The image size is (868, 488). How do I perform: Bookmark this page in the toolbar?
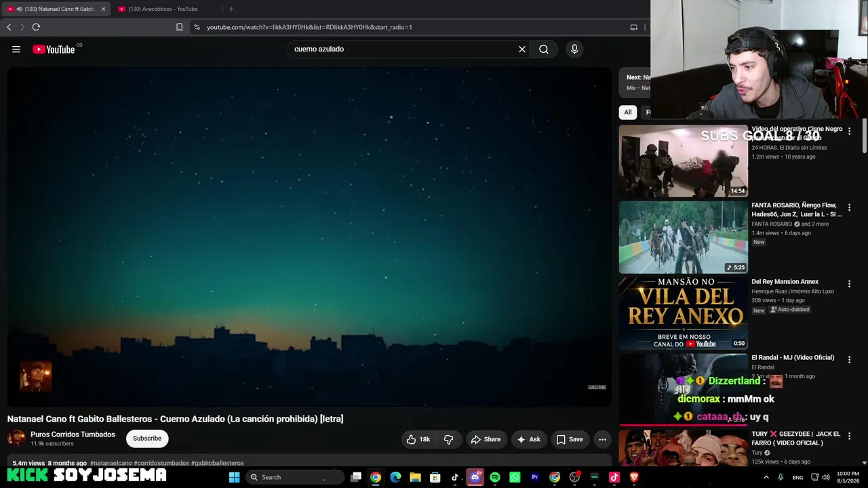click(x=179, y=27)
